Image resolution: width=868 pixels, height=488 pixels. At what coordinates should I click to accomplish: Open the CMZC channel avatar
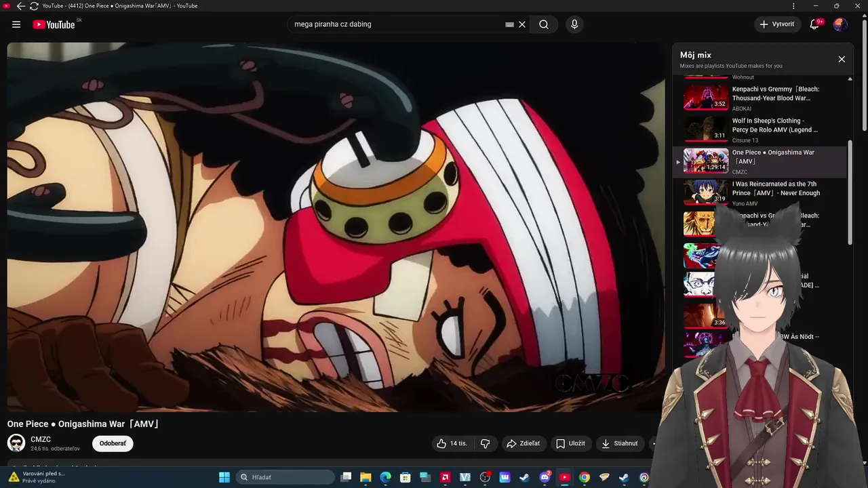16,443
